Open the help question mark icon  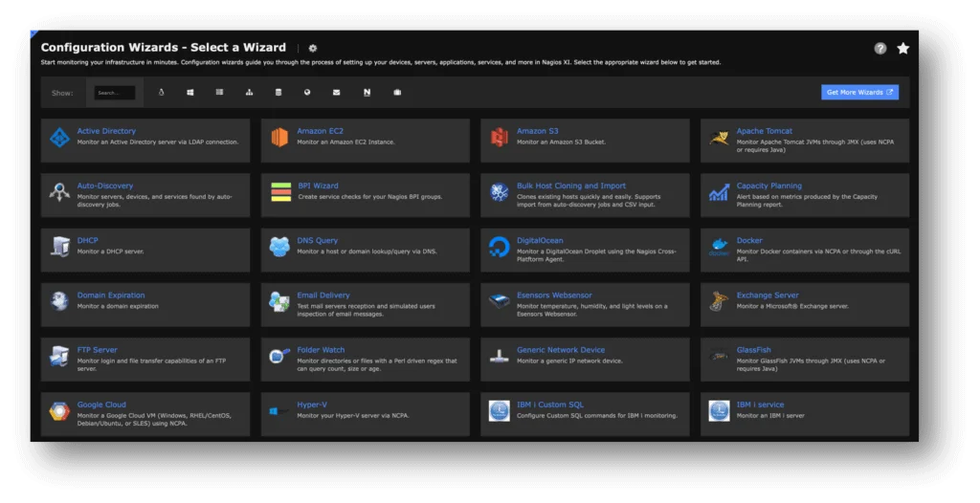880,48
